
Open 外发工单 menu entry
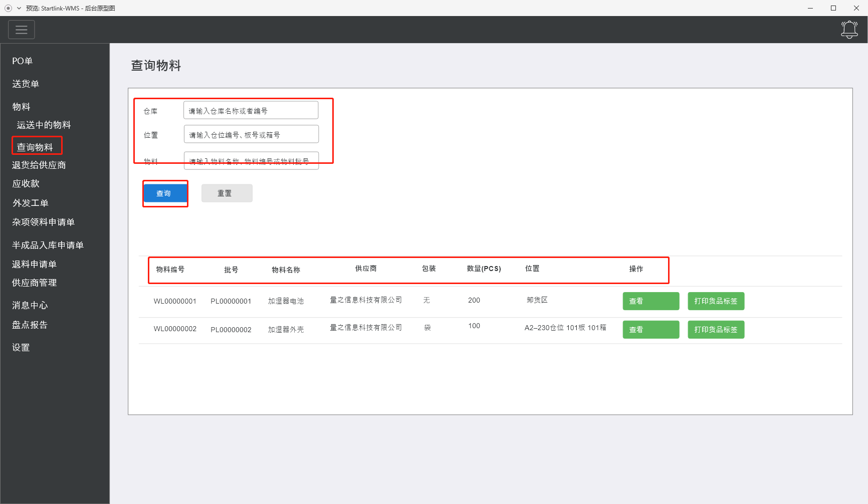(31, 203)
